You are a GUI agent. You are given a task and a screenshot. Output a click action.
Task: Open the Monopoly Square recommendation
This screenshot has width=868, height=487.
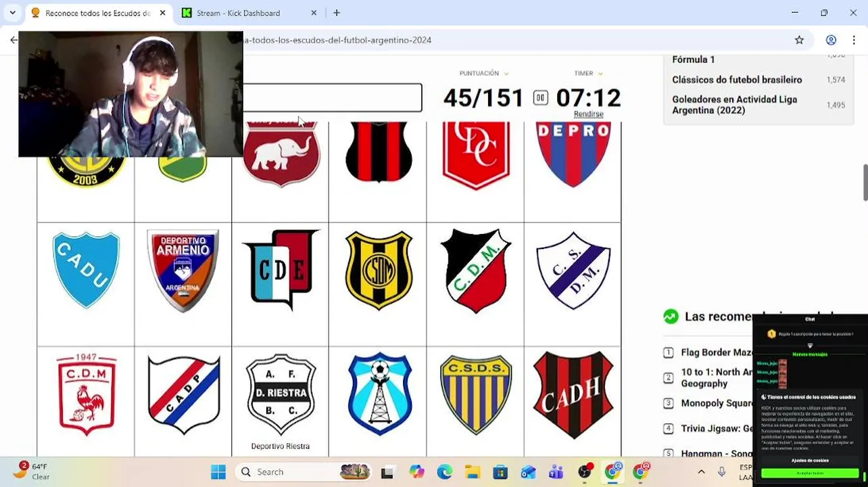[717, 403]
